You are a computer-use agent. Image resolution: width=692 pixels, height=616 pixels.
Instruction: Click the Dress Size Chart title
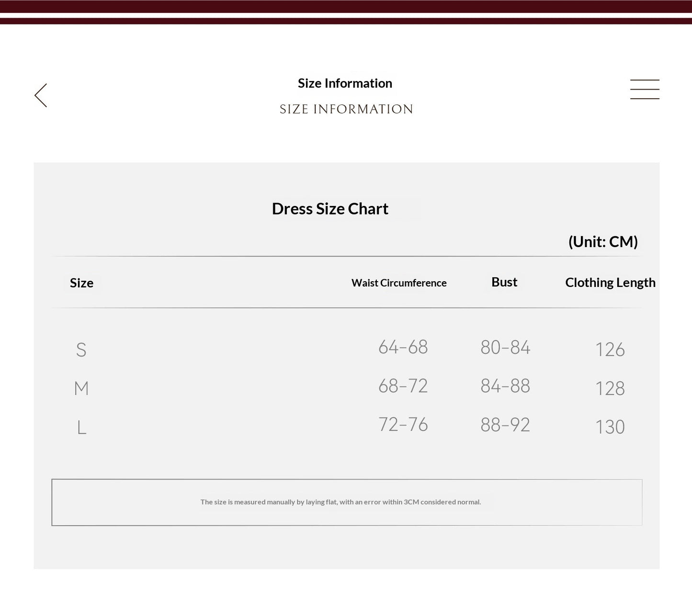coord(330,209)
